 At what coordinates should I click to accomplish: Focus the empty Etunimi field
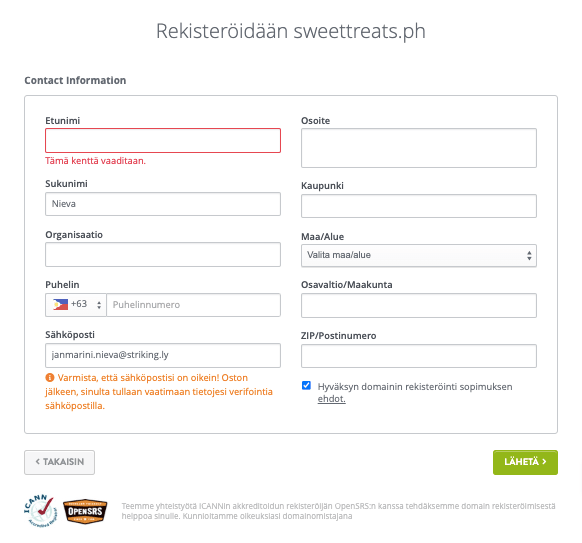click(x=163, y=140)
